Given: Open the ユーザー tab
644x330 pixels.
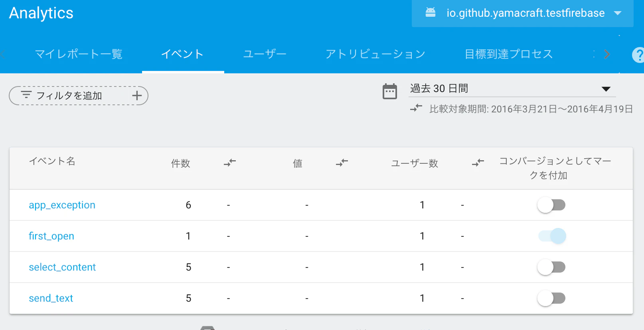Looking at the screenshot, I should click(265, 54).
